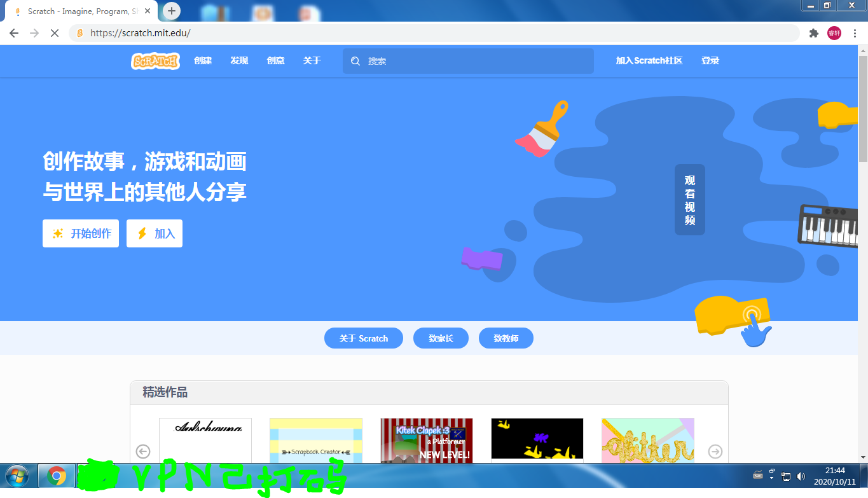The width and height of the screenshot is (868, 498).
Task: Open the volume speaker icon
Action: point(801,476)
